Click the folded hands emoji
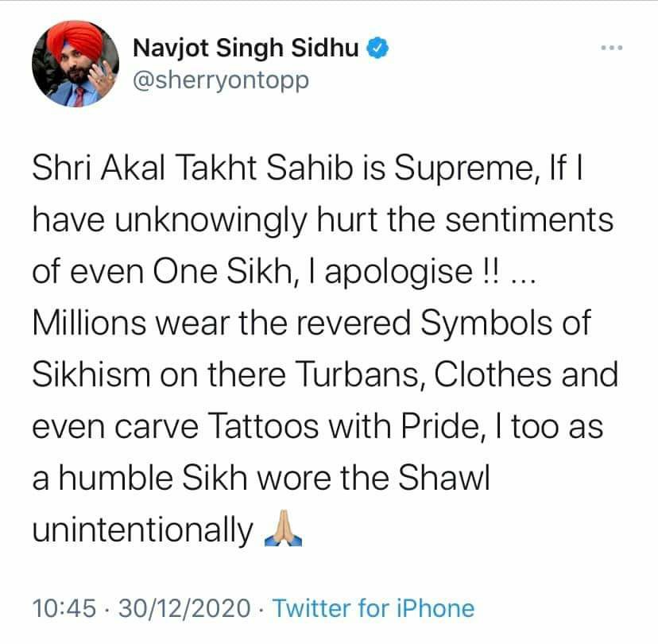Image resolution: width=658 pixels, height=644 pixels. 282,531
